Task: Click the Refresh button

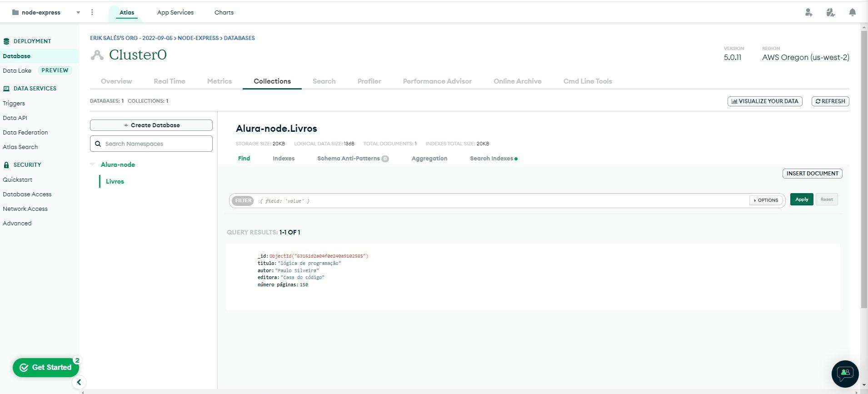Action: [830, 101]
